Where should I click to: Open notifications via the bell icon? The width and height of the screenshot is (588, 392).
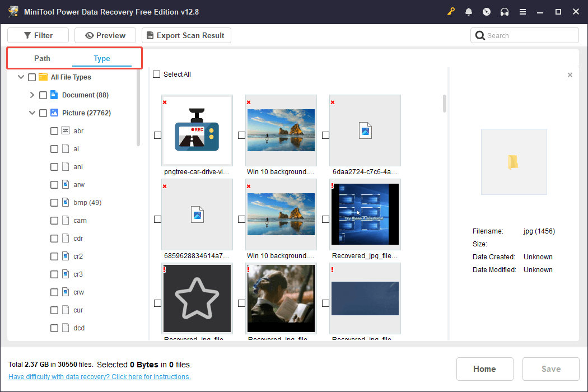point(469,11)
